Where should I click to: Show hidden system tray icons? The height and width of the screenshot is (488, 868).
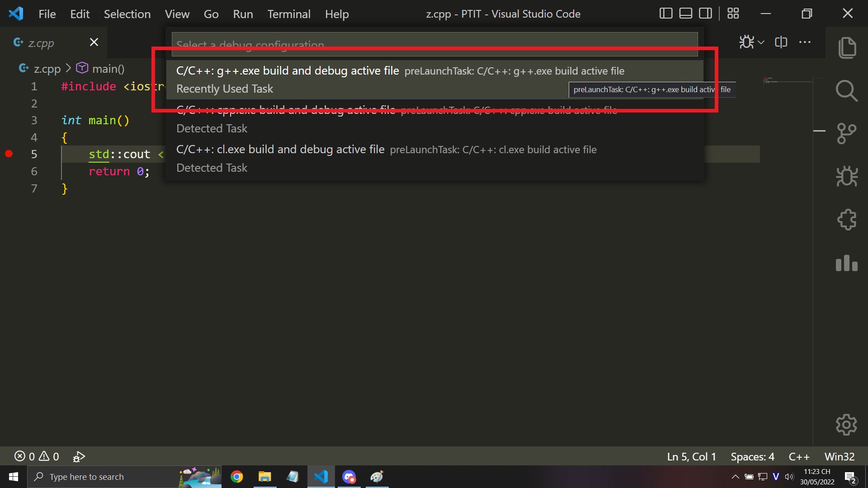(x=735, y=477)
